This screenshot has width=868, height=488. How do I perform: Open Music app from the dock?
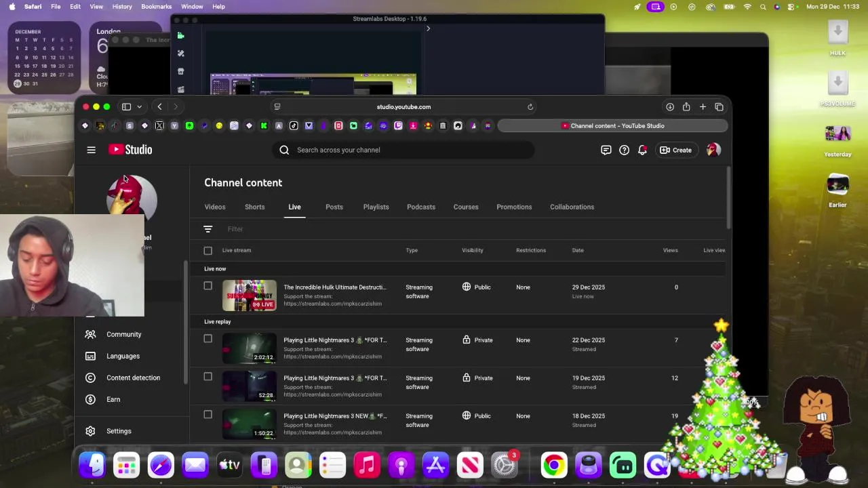coord(367,466)
